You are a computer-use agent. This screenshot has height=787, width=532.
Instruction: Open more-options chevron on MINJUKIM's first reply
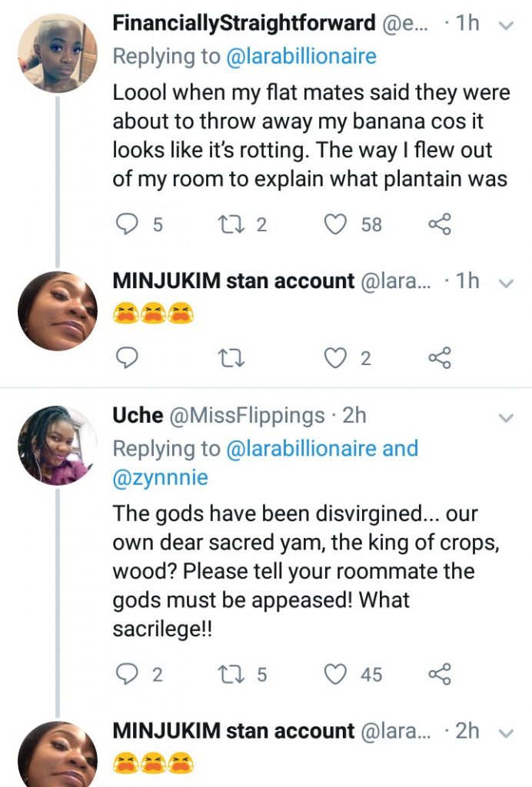(x=506, y=284)
